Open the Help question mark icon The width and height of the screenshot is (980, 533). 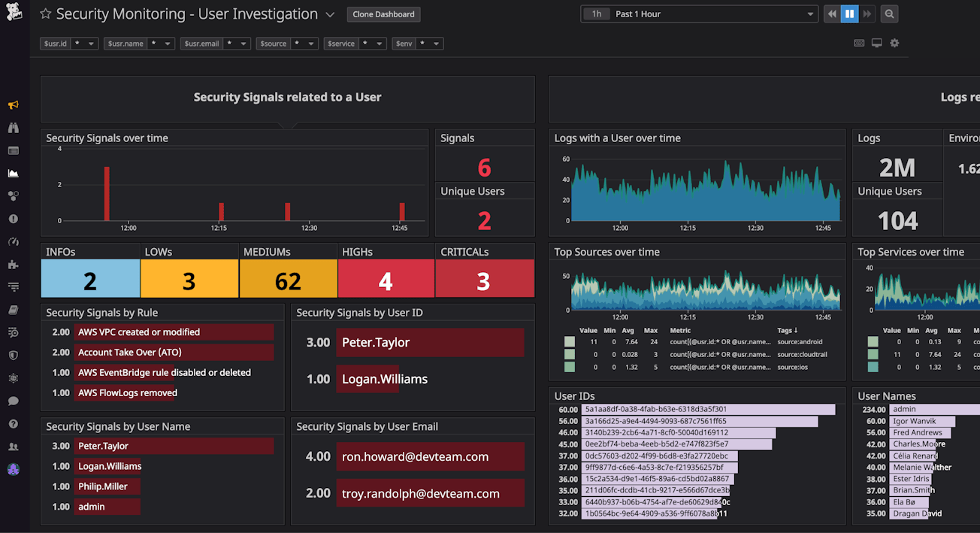[13, 424]
